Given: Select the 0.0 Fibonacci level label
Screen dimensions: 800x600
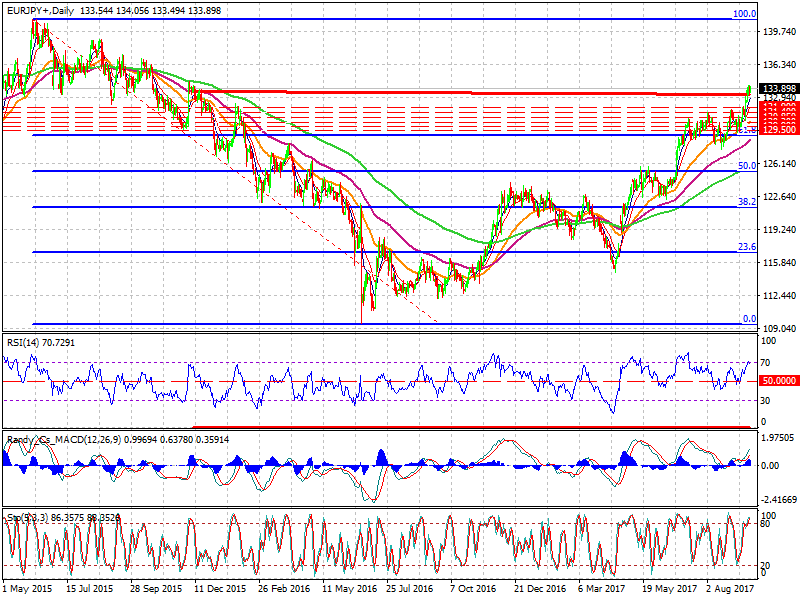Looking at the screenshot, I should coord(747,320).
